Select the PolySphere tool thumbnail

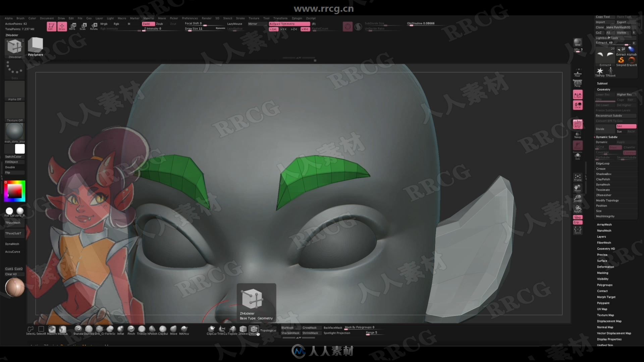coord(35,47)
